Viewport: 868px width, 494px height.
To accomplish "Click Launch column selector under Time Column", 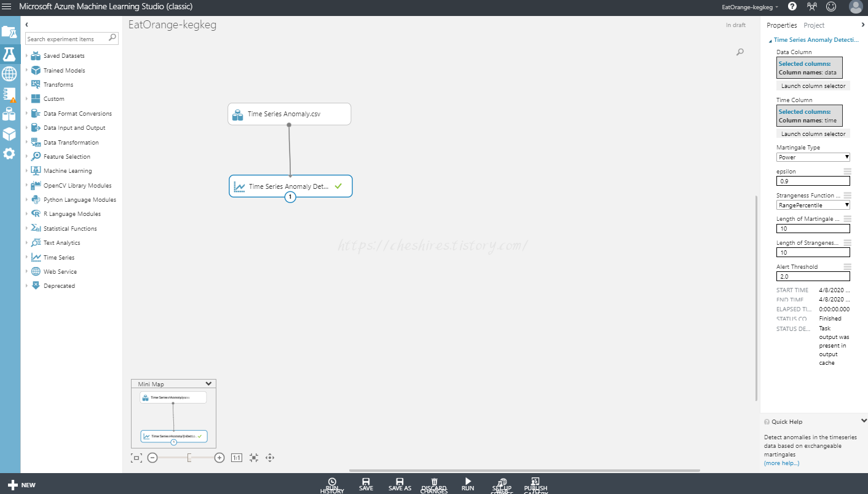I will tap(813, 133).
